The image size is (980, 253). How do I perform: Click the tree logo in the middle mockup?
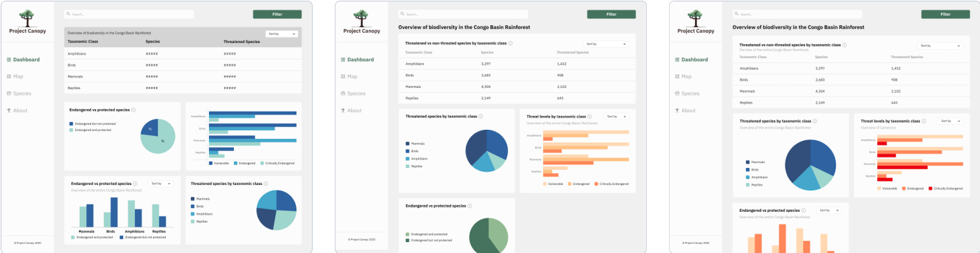(361, 18)
